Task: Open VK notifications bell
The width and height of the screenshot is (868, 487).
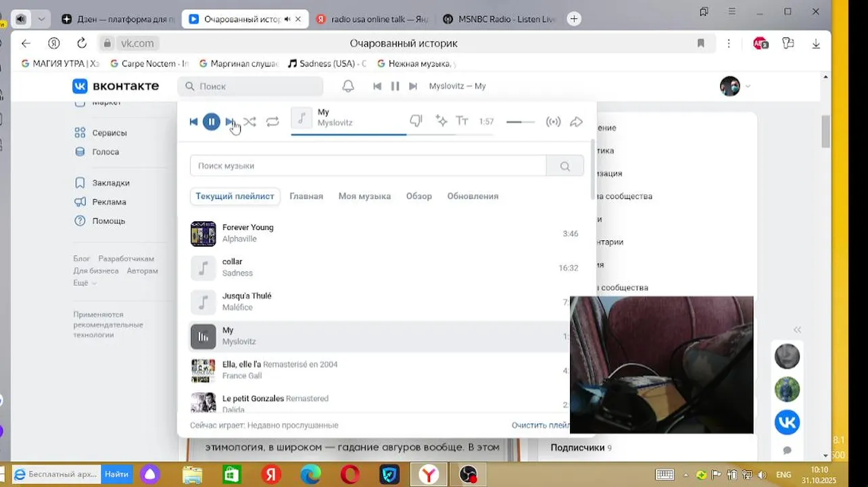Action: 348,86
